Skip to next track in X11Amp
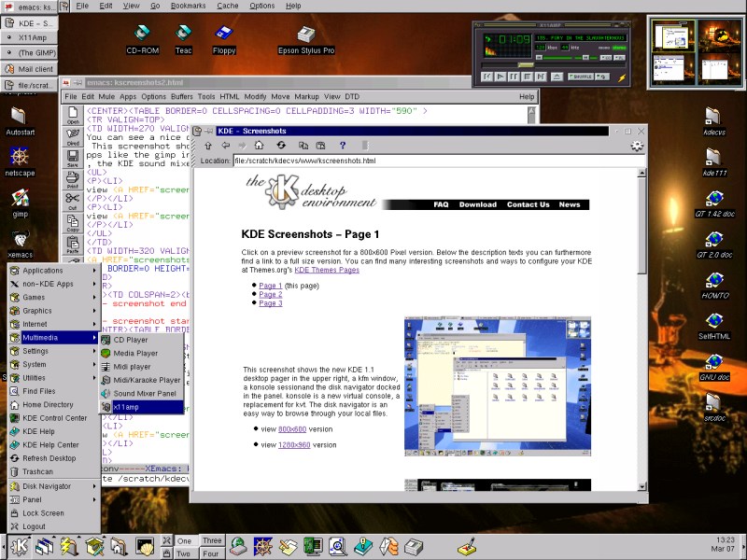 (541, 77)
